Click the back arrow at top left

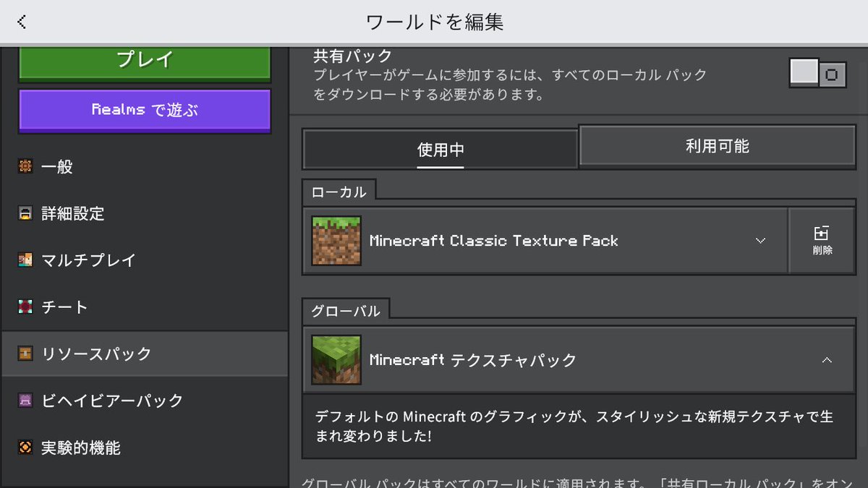[x=22, y=21]
